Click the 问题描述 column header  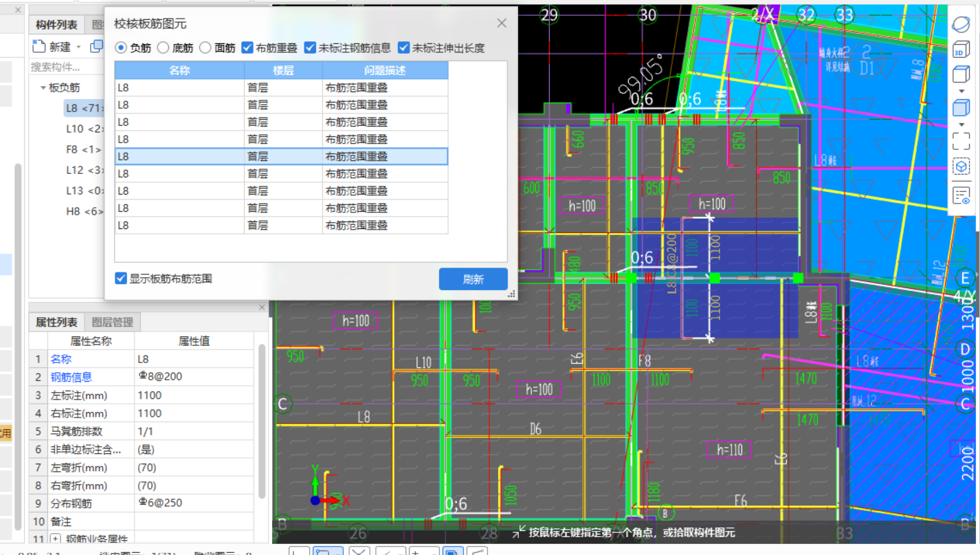(x=385, y=70)
